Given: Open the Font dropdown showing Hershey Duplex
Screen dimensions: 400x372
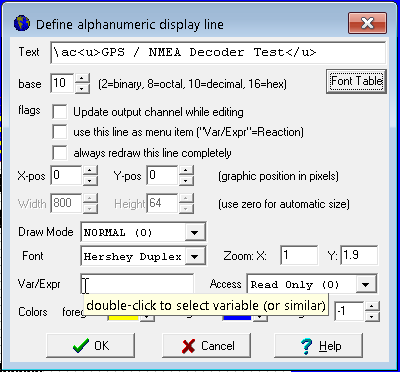Looking at the screenshot, I should (195, 256).
